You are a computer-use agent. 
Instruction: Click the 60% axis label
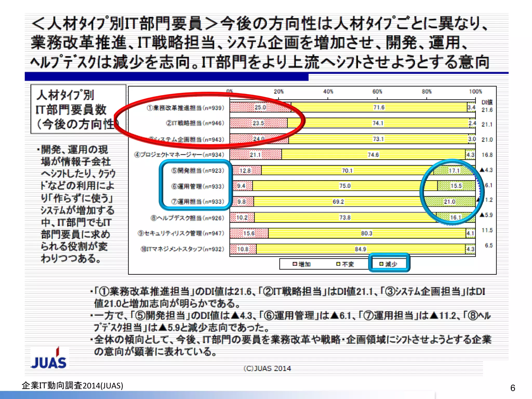(377, 91)
